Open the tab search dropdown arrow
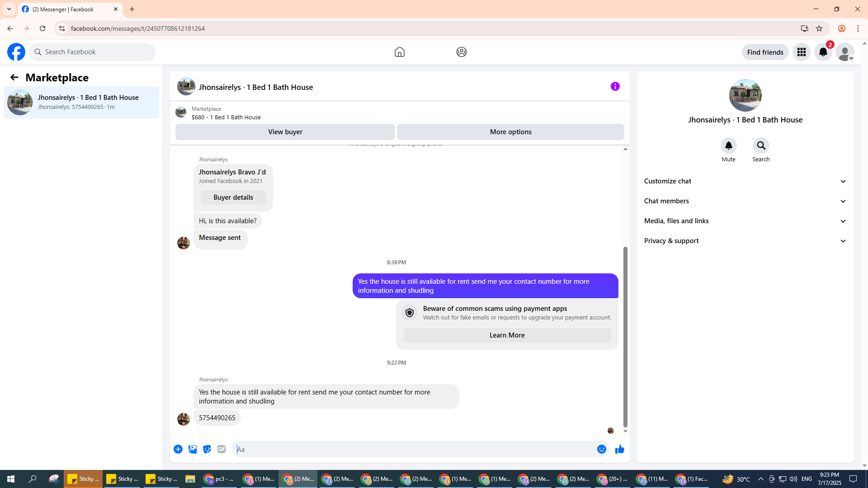Image resolution: width=868 pixels, height=488 pixels. click(x=9, y=9)
